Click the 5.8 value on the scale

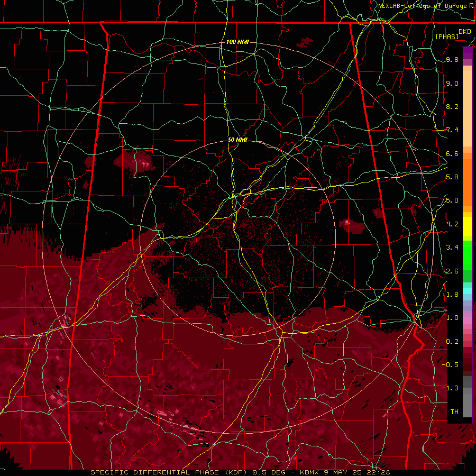(x=452, y=177)
